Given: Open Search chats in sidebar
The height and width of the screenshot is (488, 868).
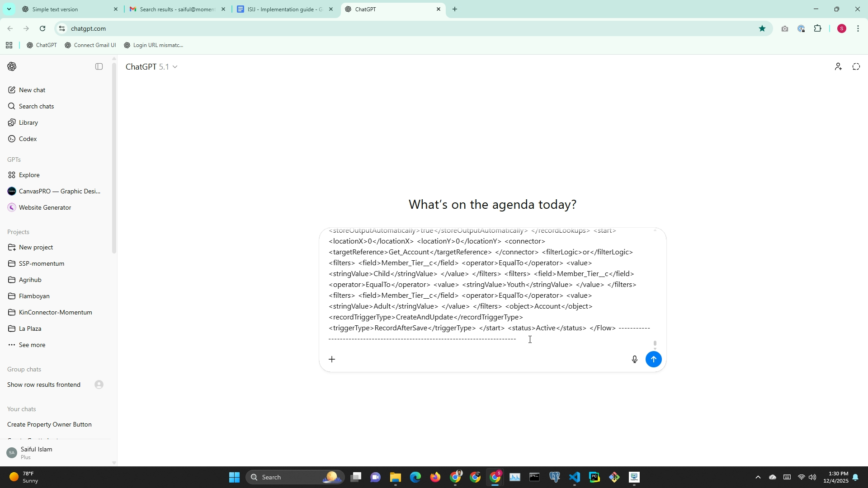Looking at the screenshot, I should [36, 106].
